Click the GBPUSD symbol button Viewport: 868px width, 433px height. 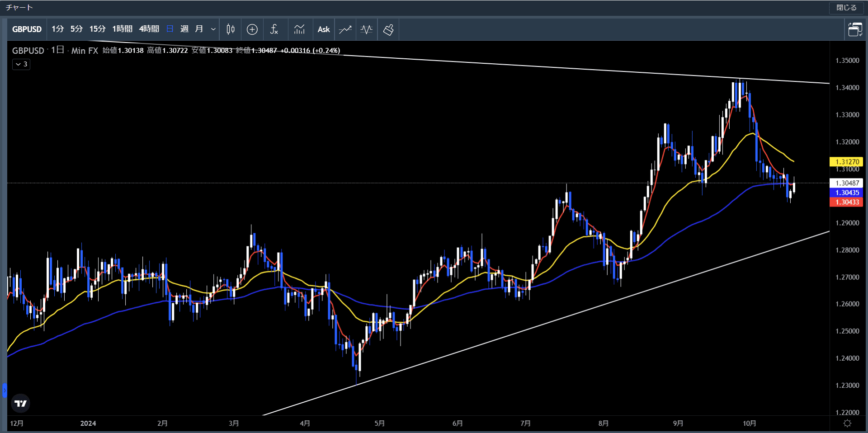(27, 29)
